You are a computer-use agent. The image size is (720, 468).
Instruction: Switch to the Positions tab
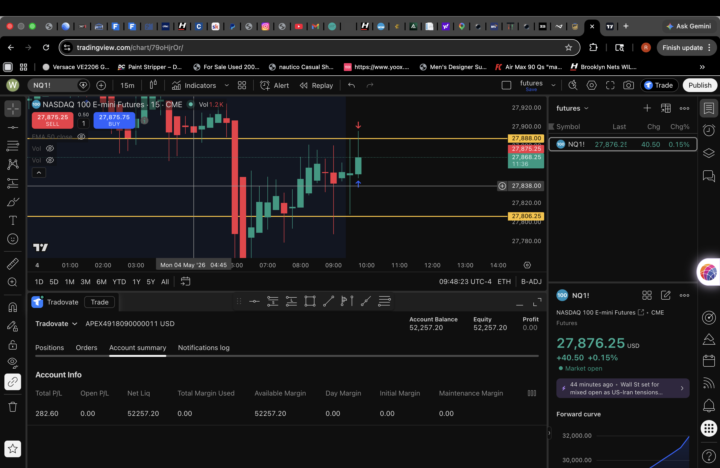coord(50,348)
